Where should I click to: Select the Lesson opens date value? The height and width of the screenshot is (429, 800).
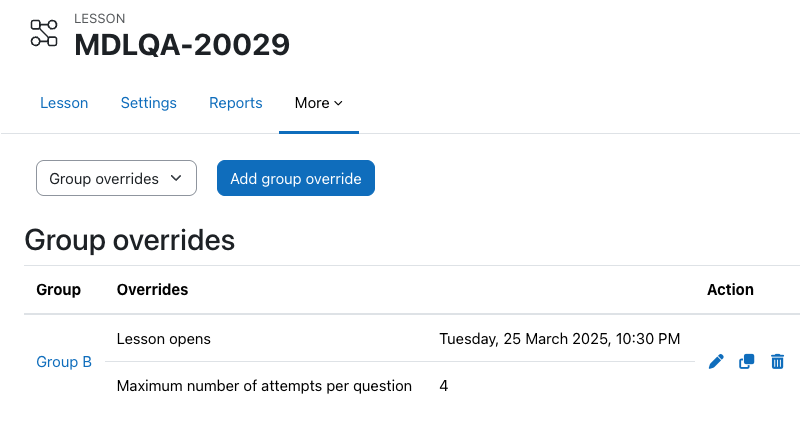(x=560, y=339)
